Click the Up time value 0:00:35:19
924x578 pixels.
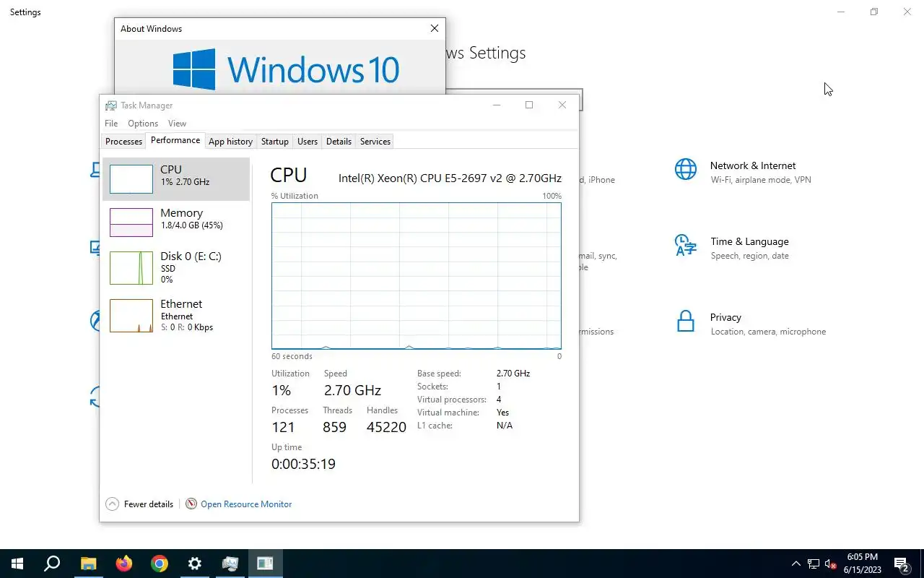click(x=303, y=464)
